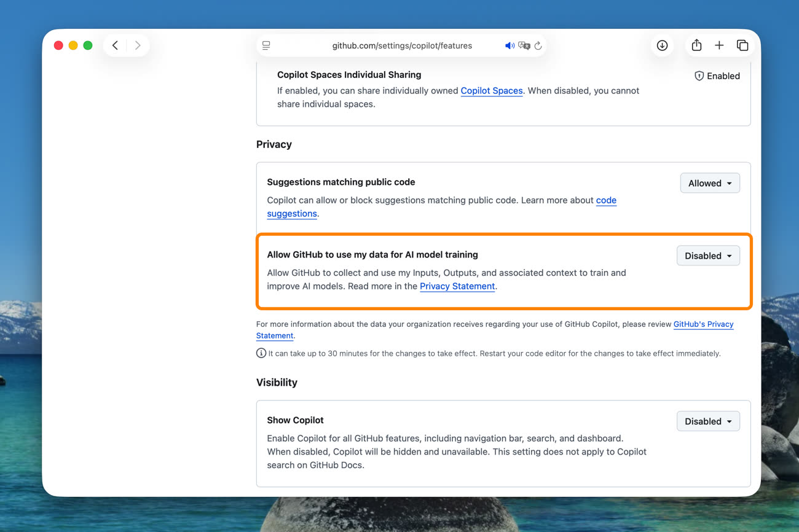
Task: Show the tab overview
Action: [742, 45]
